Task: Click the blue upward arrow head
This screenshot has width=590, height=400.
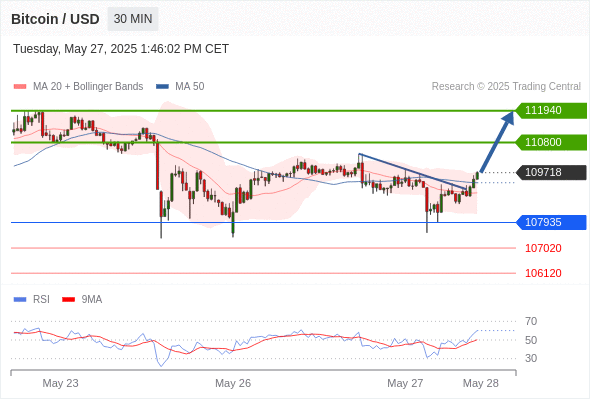Action: (x=508, y=117)
